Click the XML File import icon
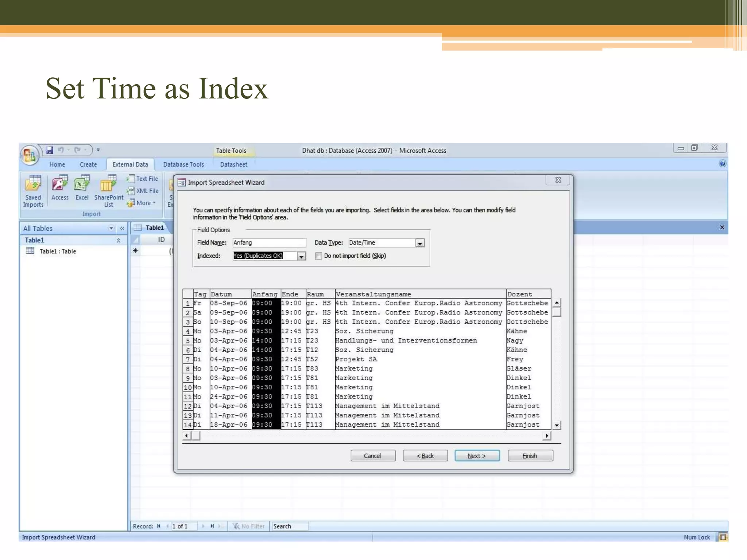747x560 pixels. [143, 191]
